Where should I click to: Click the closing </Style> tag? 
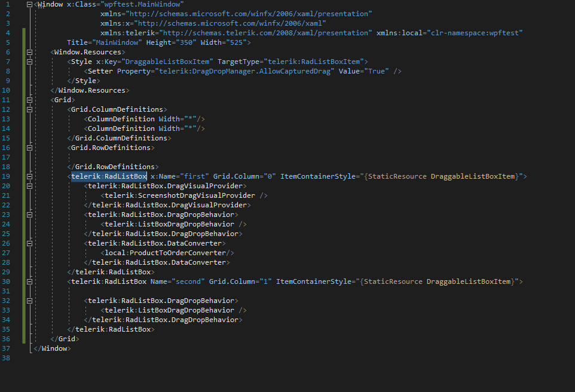(x=84, y=81)
